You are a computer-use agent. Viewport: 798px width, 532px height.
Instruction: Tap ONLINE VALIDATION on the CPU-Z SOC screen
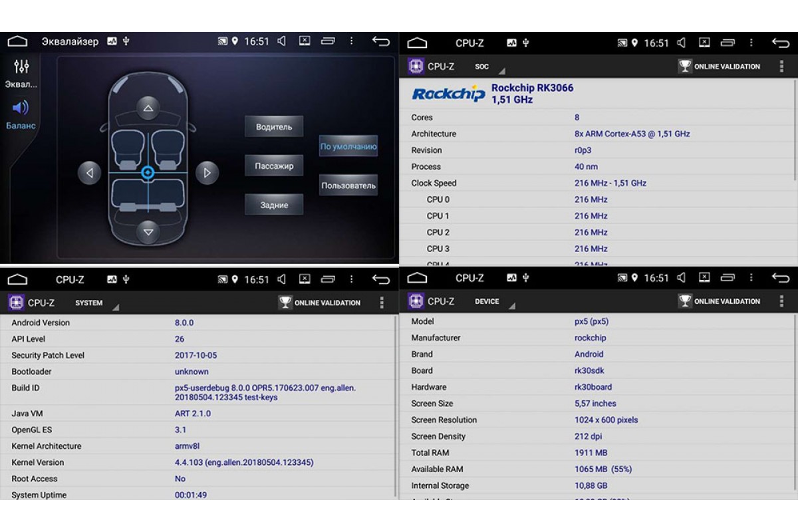pos(719,66)
